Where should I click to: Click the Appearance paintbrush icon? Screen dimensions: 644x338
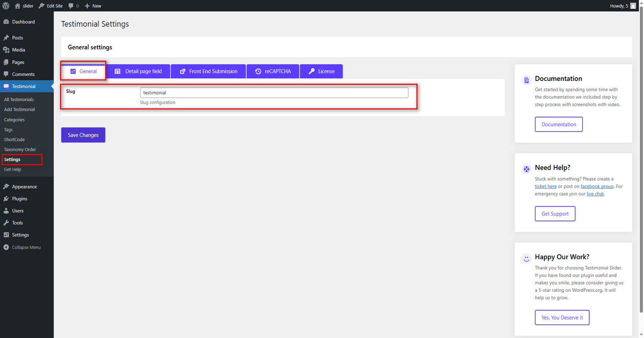coord(6,187)
